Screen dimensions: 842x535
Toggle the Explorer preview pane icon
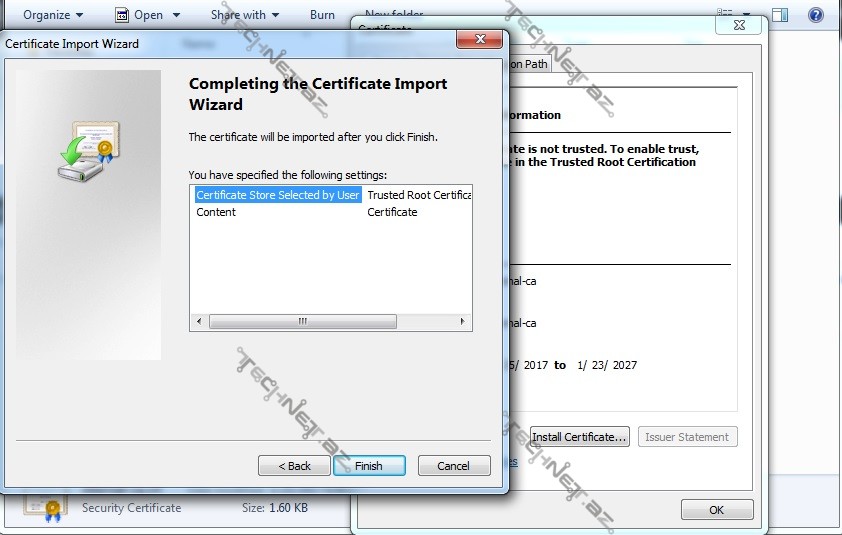780,15
